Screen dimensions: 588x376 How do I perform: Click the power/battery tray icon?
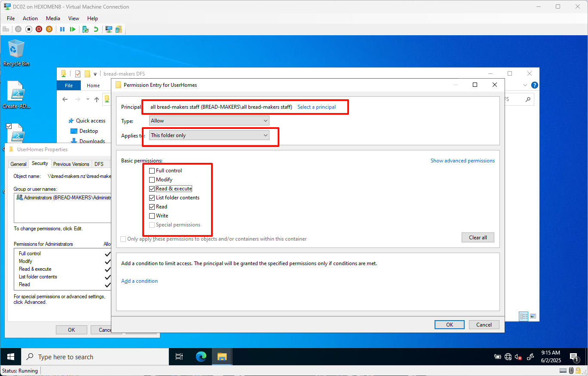click(x=498, y=357)
